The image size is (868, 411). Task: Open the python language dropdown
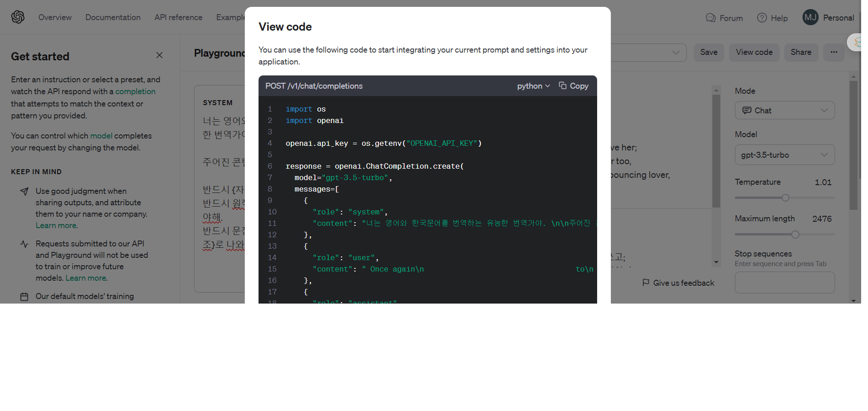click(x=534, y=86)
